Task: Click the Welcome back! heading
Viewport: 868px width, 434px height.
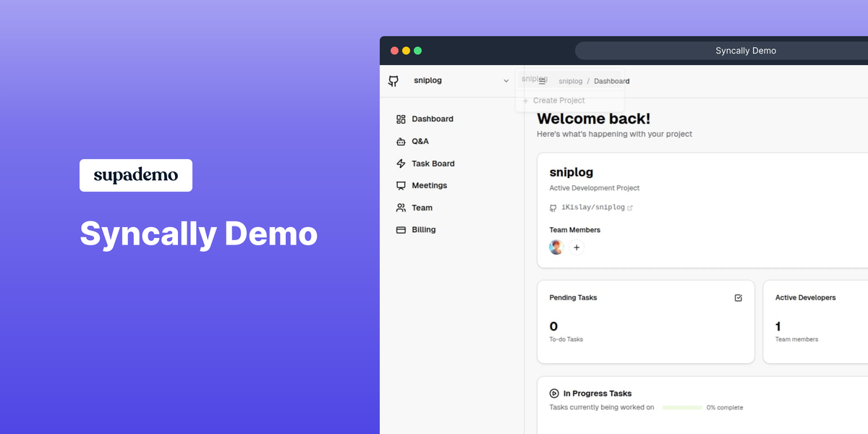Action: (x=594, y=119)
